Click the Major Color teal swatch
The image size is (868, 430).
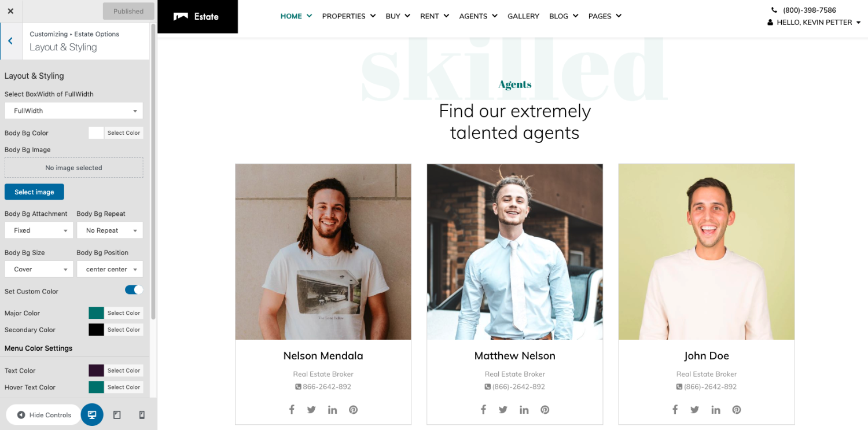click(96, 313)
